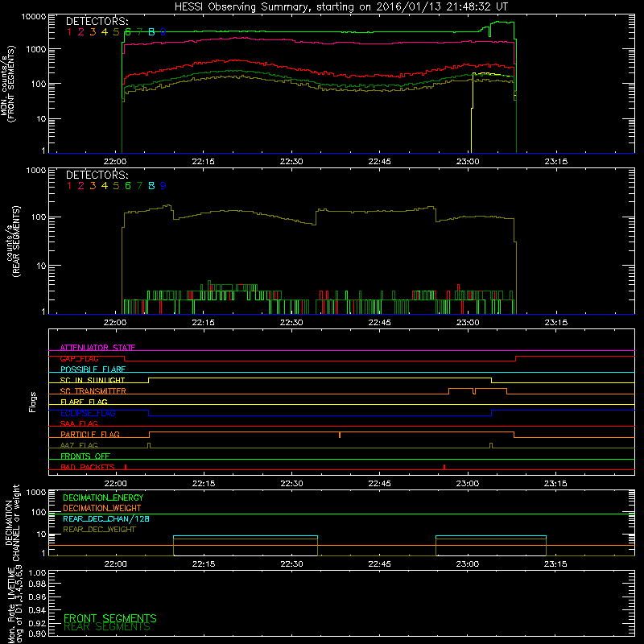Click the 0.98 value on livetime axis

(37, 584)
